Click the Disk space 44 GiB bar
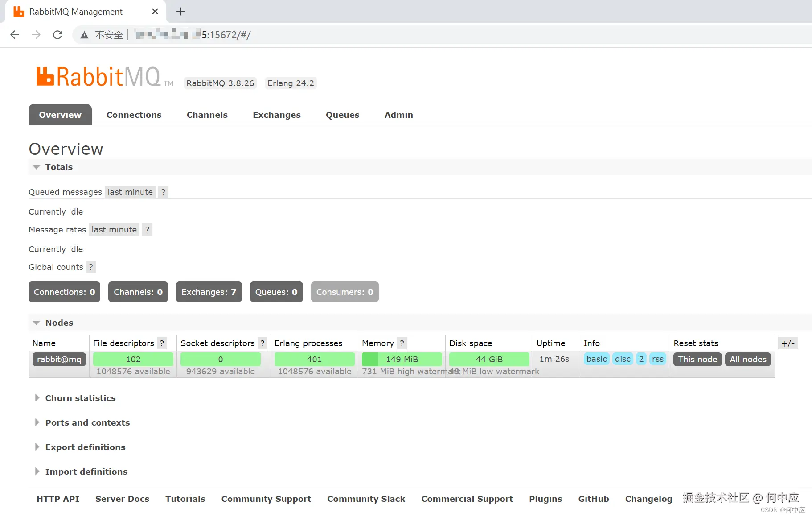This screenshot has width=812, height=517. [x=489, y=360]
